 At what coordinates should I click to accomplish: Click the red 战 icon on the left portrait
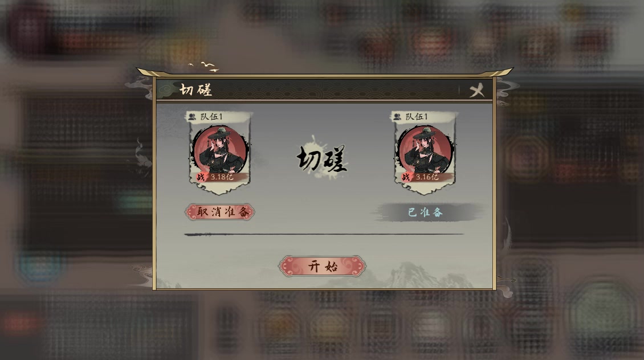[201, 177]
